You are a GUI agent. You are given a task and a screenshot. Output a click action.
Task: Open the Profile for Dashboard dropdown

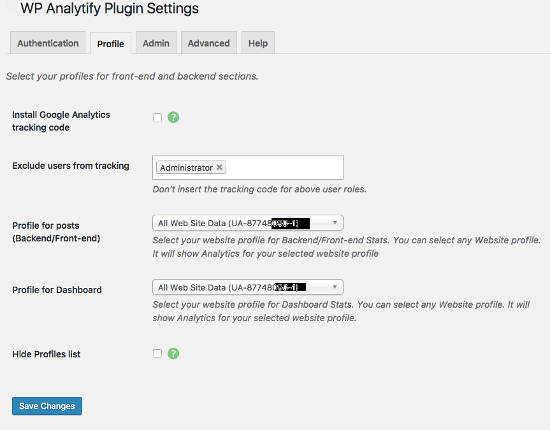pos(248,287)
